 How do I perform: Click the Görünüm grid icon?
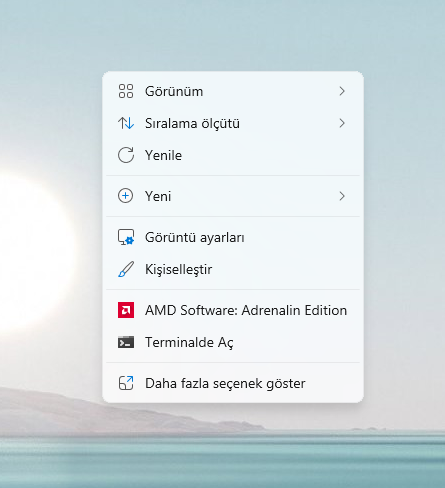(126, 91)
